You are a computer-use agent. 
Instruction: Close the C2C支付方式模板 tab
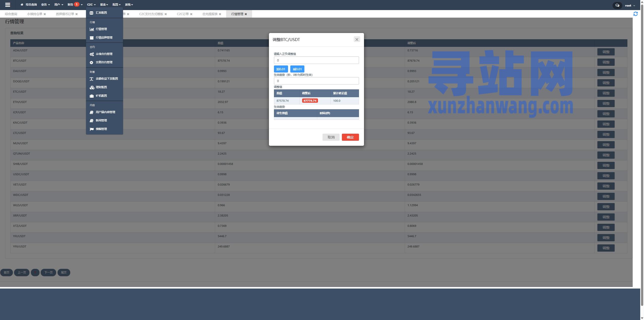tap(166, 14)
